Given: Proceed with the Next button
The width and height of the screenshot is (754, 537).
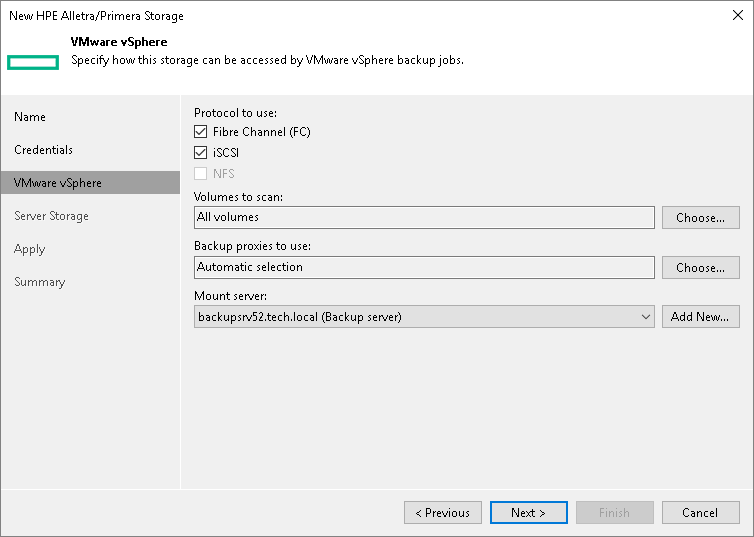Looking at the screenshot, I should 528,513.
